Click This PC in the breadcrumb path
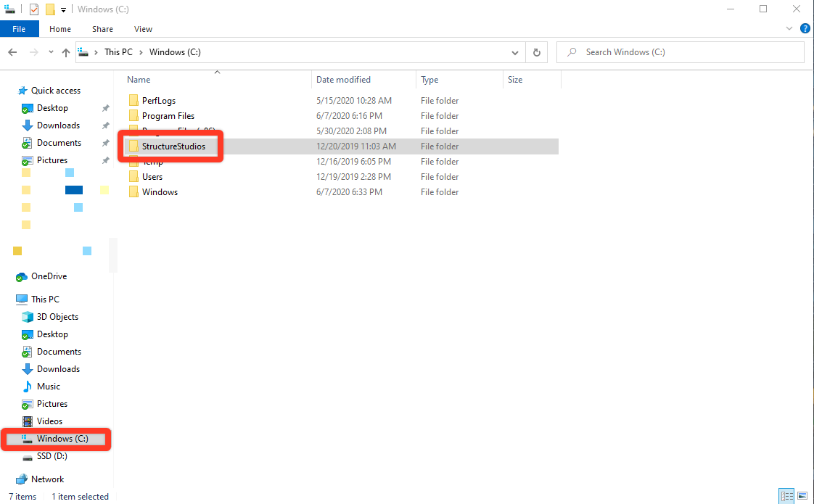Screen dimensions: 814x504 (x=118, y=51)
